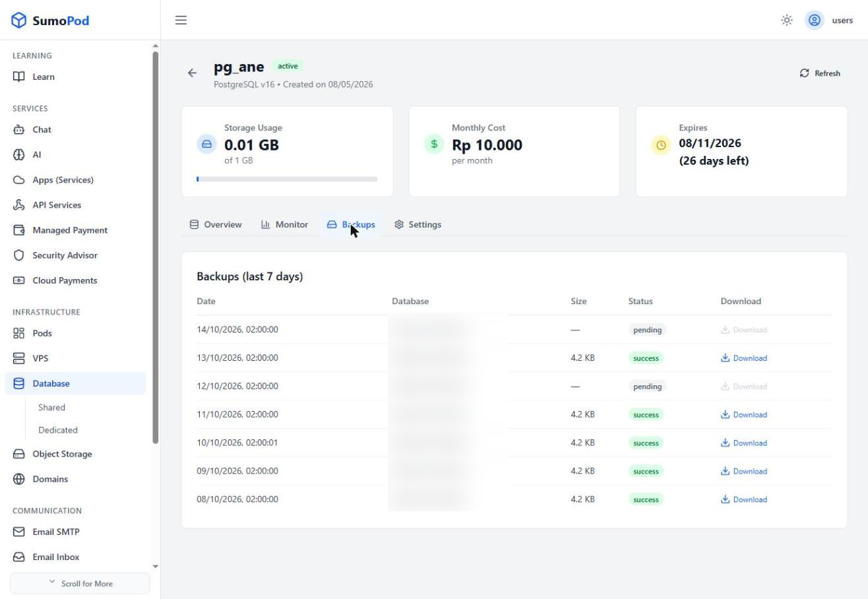
Task: Click the green active status badge
Action: click(288, 66)
